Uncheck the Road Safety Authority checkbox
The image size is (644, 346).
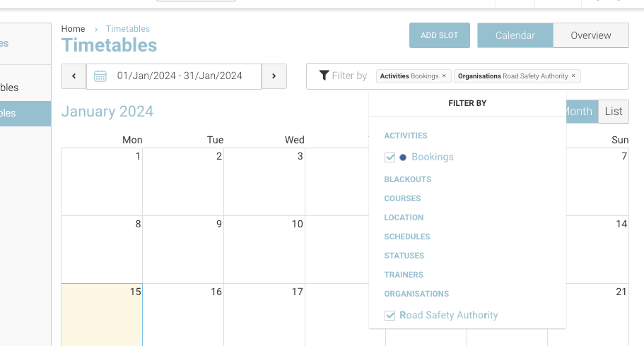click(390, 316)
